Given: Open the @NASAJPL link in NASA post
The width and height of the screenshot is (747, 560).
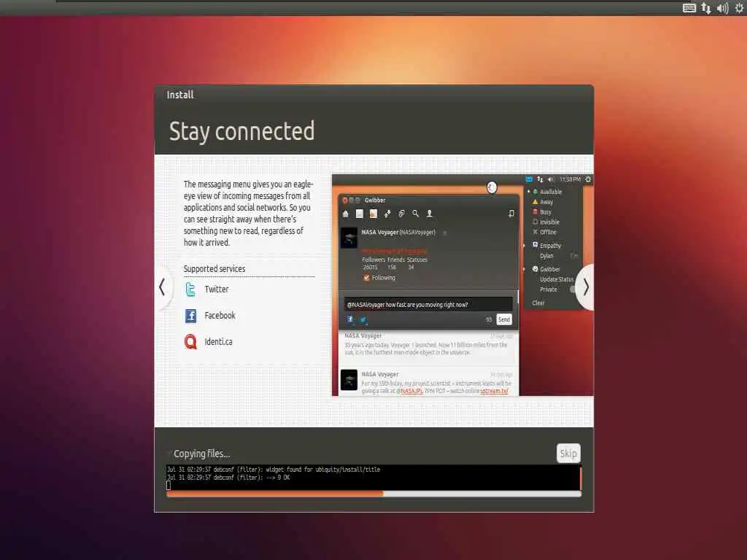Looking at the screenshot, I should pos(409,391).
